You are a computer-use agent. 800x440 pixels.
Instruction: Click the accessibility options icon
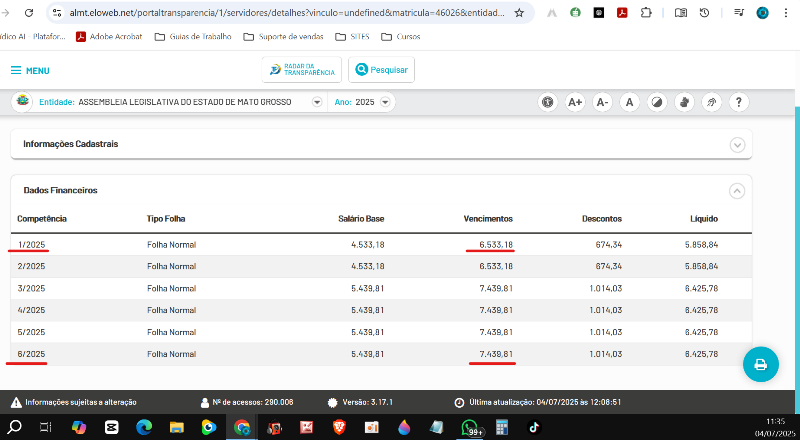click(548, 102)
